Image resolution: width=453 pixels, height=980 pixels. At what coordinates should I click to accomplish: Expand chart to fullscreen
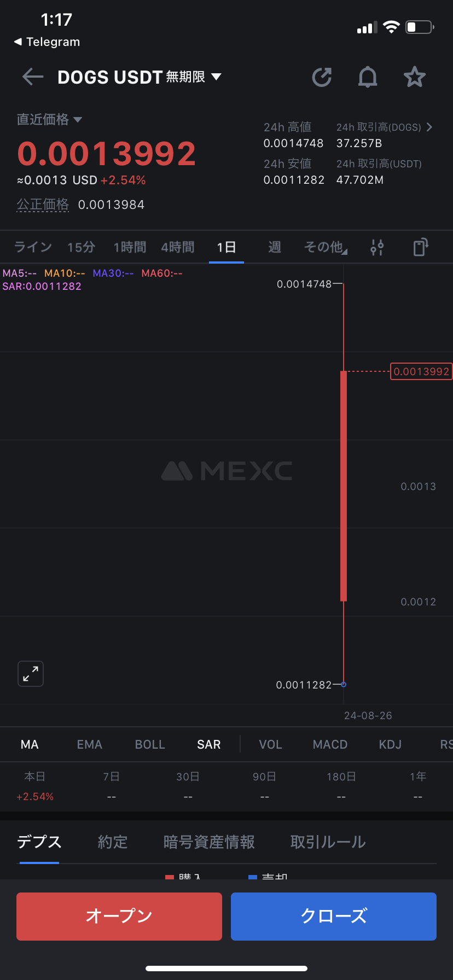31,673
